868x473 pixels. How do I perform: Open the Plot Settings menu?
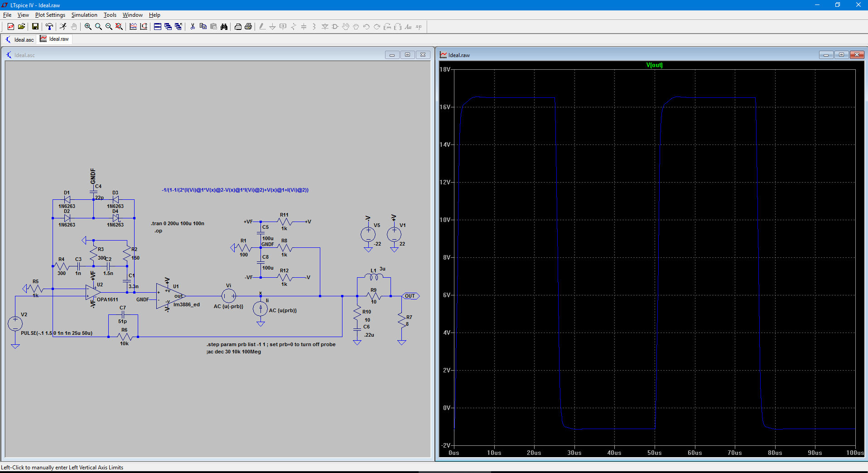[50, 15]
